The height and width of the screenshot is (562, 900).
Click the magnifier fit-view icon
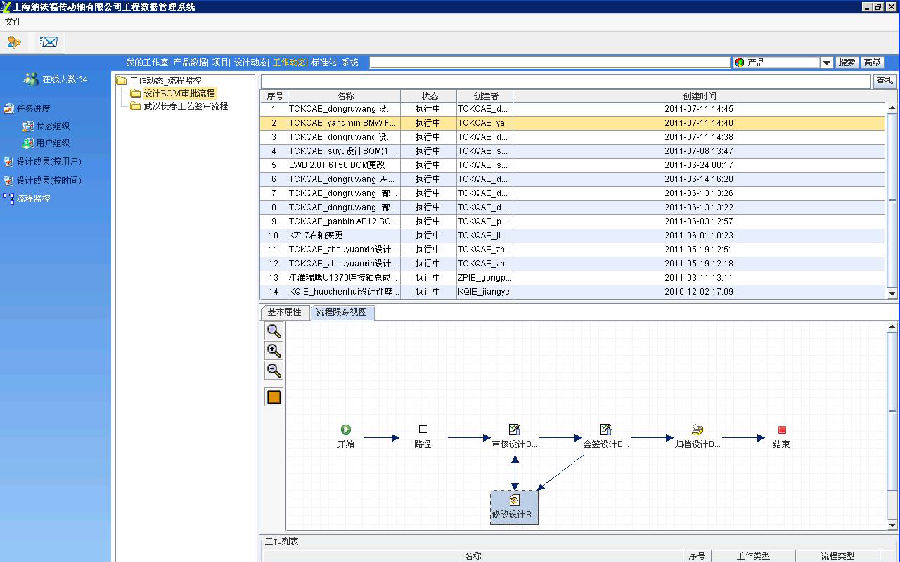[x=273, y=330]
